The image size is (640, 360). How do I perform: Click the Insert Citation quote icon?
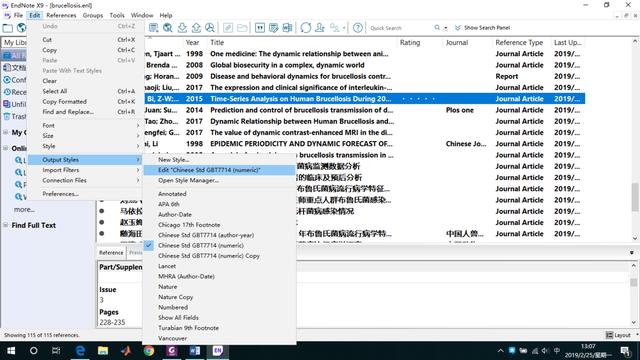coord(260,28)
